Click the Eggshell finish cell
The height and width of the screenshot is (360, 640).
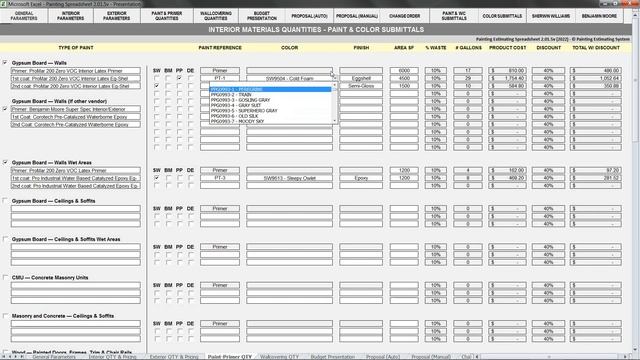coord(361,78)
